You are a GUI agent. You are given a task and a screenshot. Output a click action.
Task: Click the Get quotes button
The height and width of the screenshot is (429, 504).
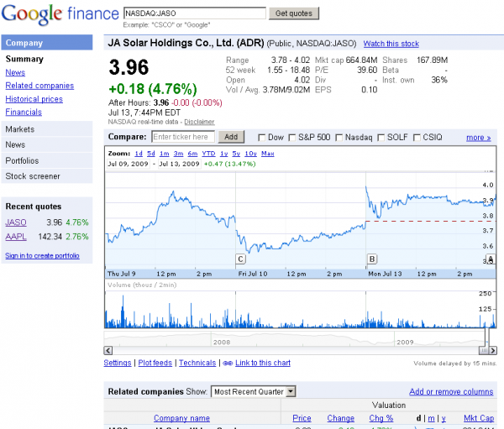point(294,13)
